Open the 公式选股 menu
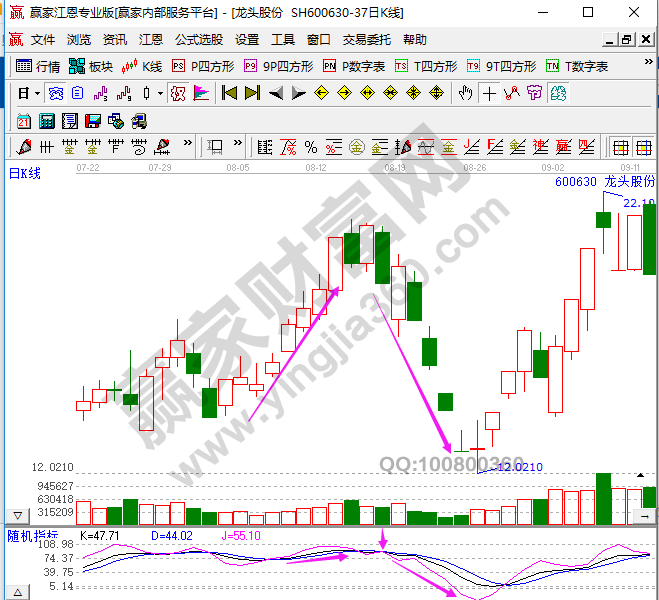This screenshot has width=659, height=600. click(198, 40)
